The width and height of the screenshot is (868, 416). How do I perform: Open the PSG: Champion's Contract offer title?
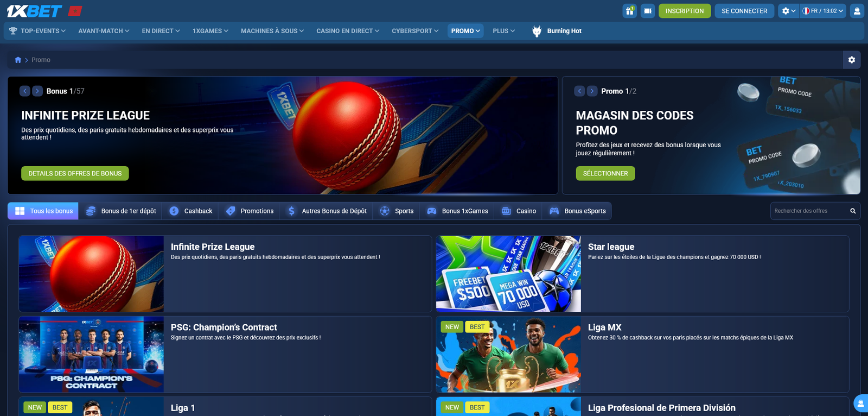(x=224, y=327)
